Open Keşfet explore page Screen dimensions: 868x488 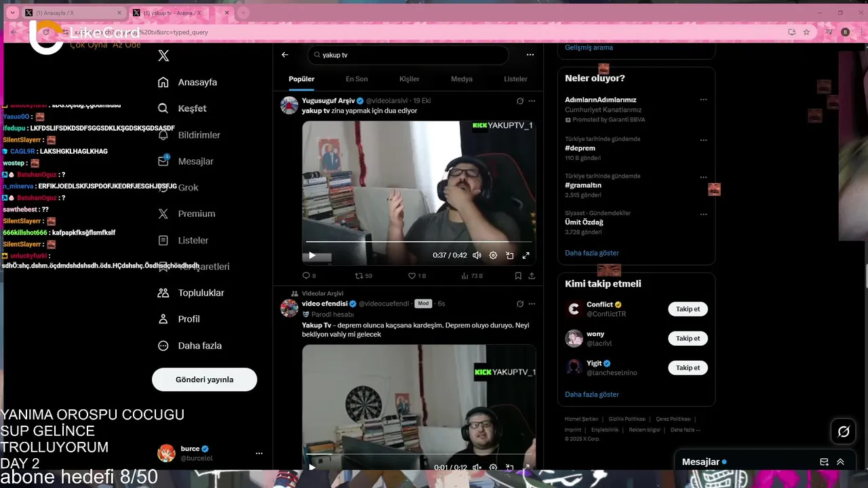pyautogui.click(x=182, y=108)
